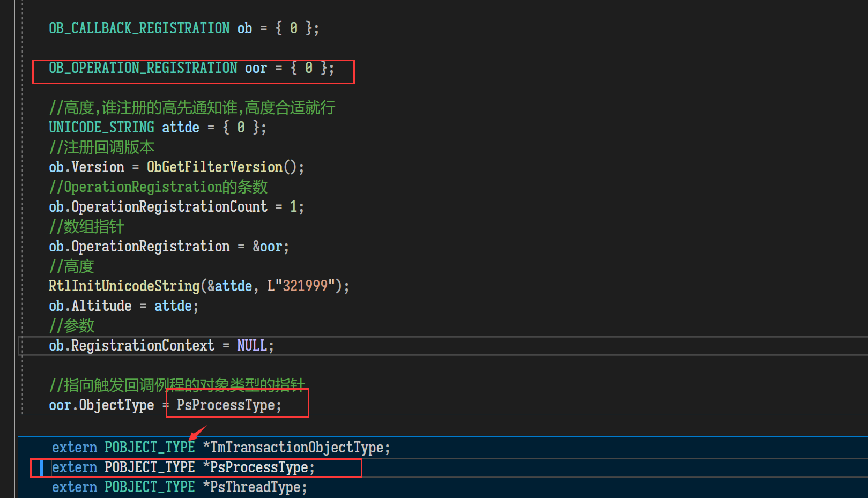Click the OB_CALLBACK_REGISTRATION type name

[139, 28]
